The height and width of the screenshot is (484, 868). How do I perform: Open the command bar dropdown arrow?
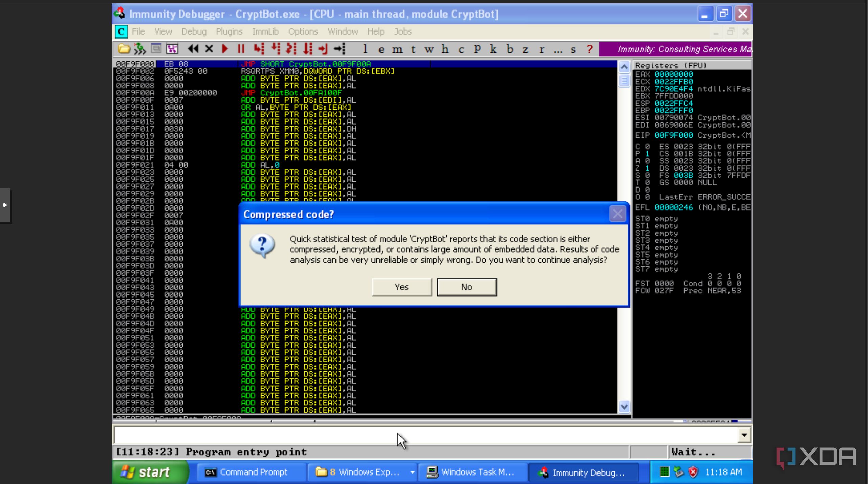(x=744, y=435)
